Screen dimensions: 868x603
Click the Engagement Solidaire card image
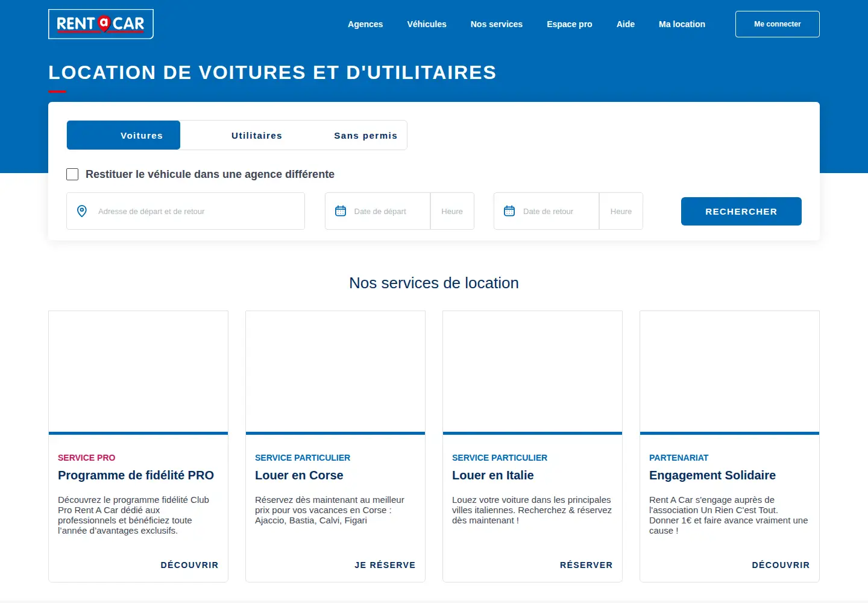[x=729, y=371]
